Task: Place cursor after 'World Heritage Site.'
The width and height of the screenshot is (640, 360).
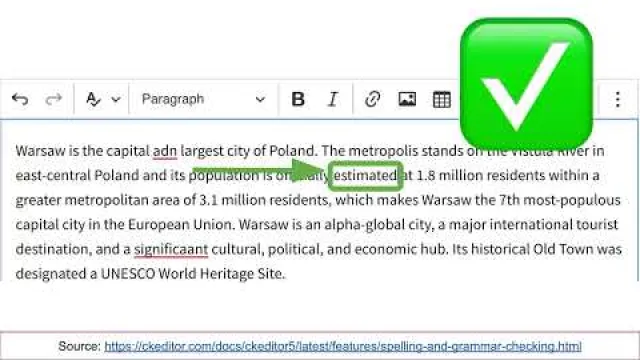Action: point(285,274)
